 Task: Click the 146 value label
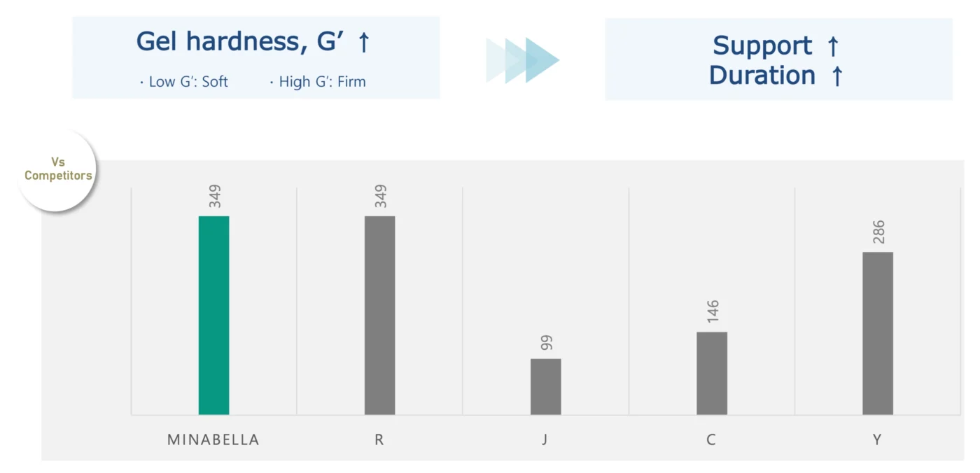point(713,313)
